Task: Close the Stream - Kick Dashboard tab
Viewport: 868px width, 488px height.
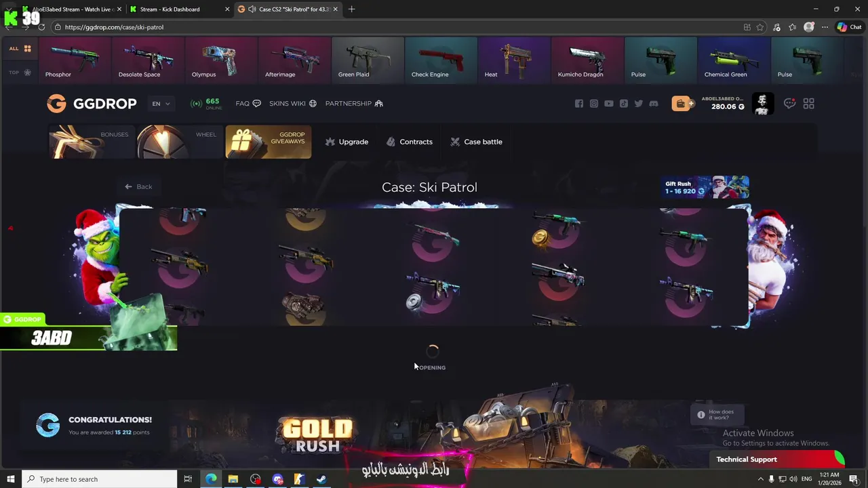Action: pyautogui.click(x=226, y=9)
